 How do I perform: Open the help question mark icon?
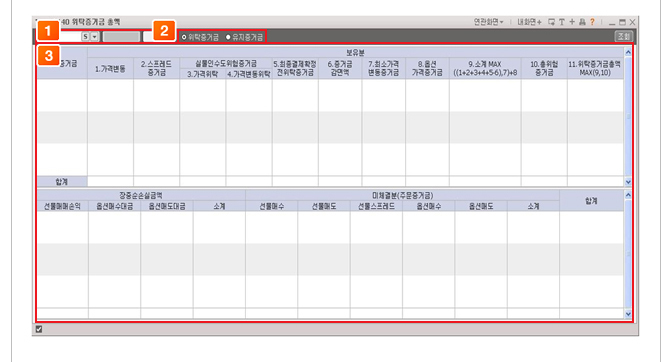592,22
